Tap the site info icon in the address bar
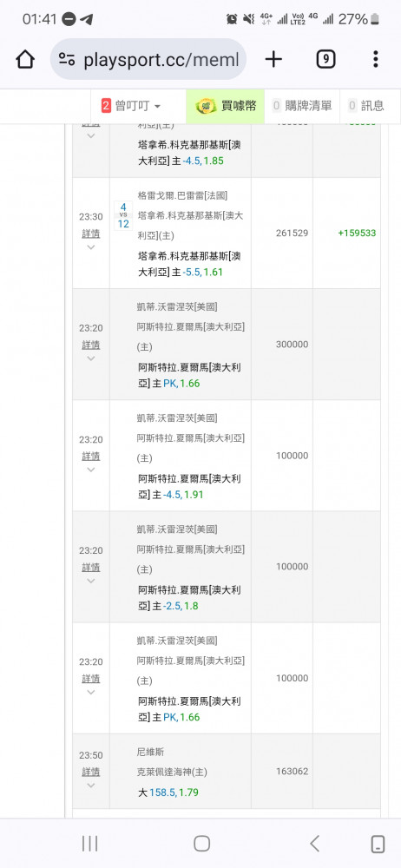Viewport: 401px width, 868px height. click(x=67, y=60)
